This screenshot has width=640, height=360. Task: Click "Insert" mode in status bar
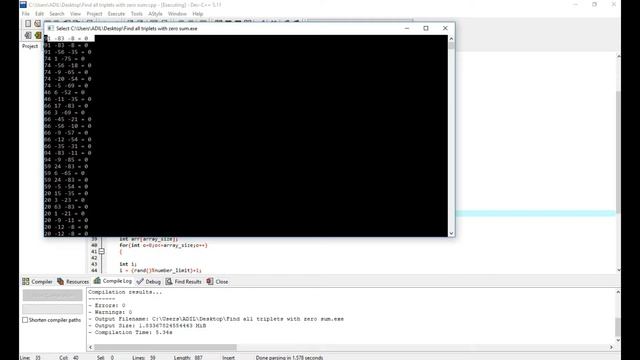click(x=229, y=358)
